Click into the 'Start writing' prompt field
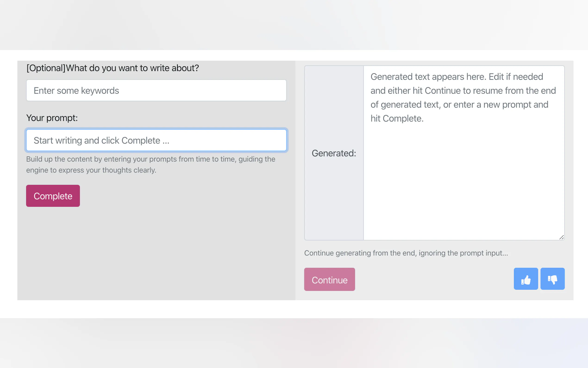The width and height of the screenshot is (588, 368). (156, 140)
